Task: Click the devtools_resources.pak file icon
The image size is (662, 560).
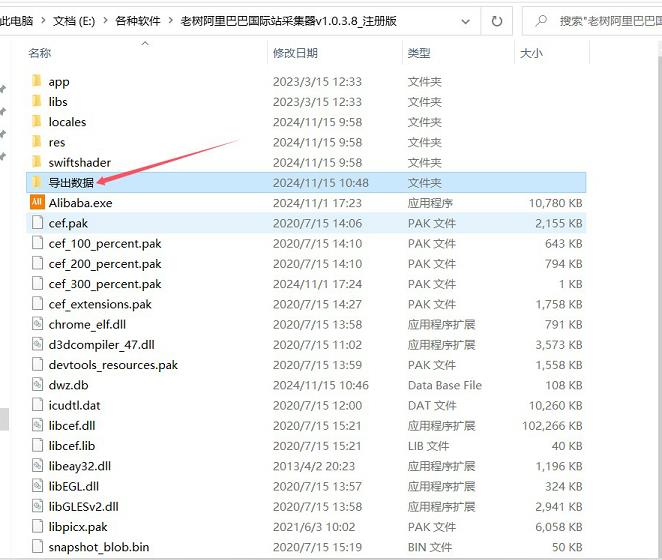Action: (x=38, y=364)
